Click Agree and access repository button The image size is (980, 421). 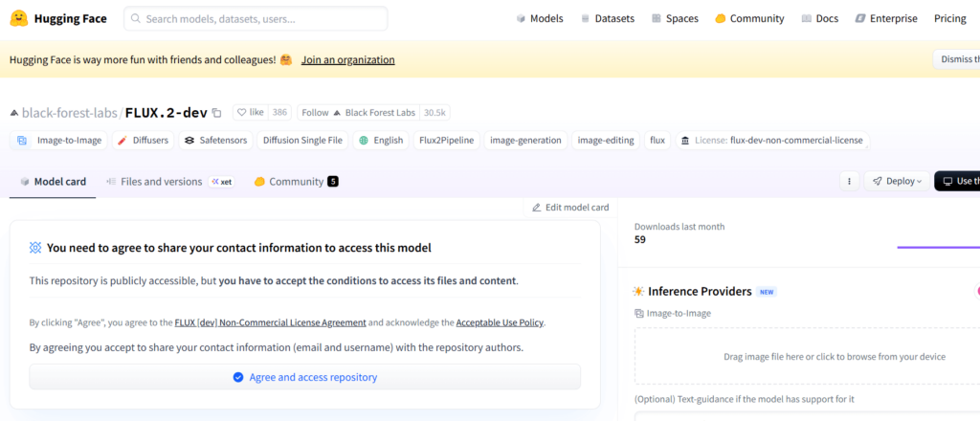305,377
